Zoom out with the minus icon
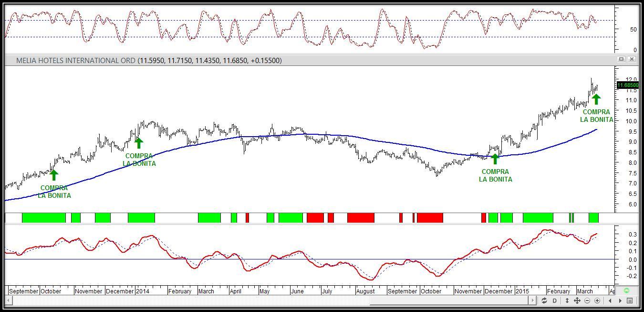The image size is (644, 312). pyautogui.click(x=587, y=301)
